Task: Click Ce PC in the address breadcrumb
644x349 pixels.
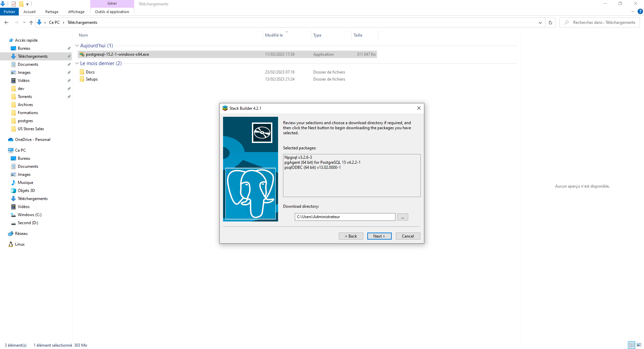Action: point(54,22)
